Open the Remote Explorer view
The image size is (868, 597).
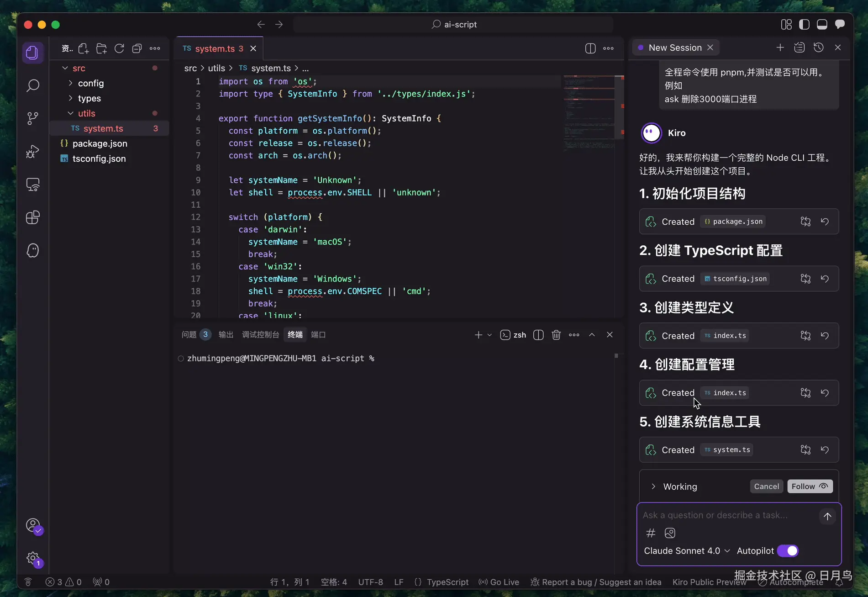pyautogui.click(x=32, y=185)
